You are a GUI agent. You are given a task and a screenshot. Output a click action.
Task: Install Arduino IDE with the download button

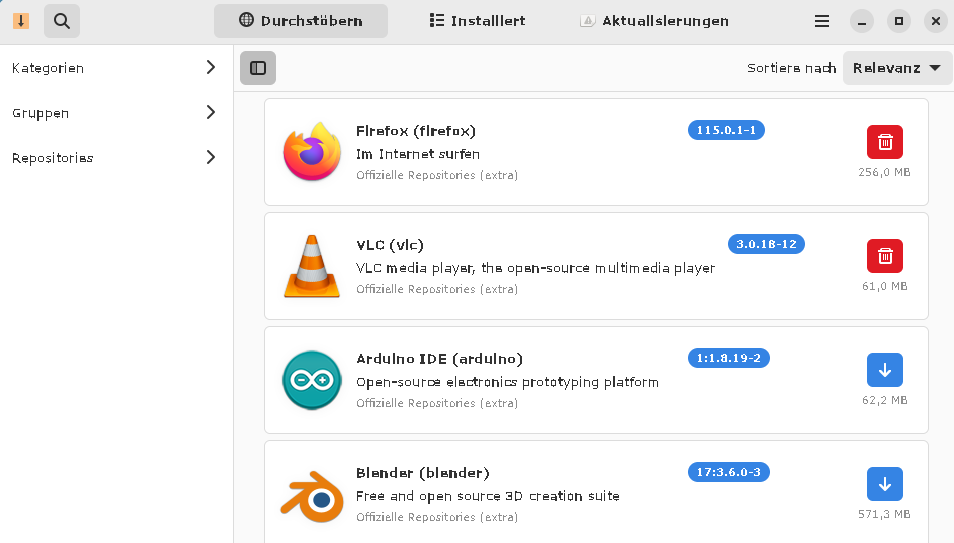pos(884,370)
